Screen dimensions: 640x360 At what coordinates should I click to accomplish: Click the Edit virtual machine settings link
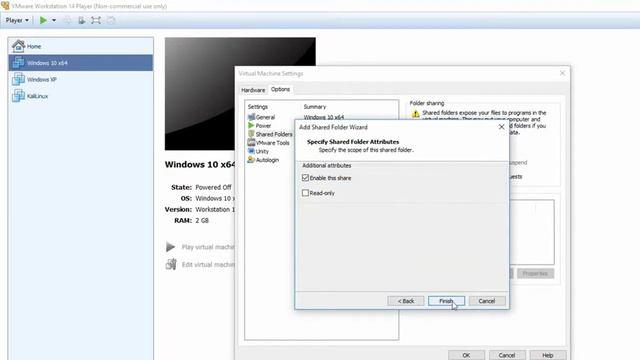208,264
